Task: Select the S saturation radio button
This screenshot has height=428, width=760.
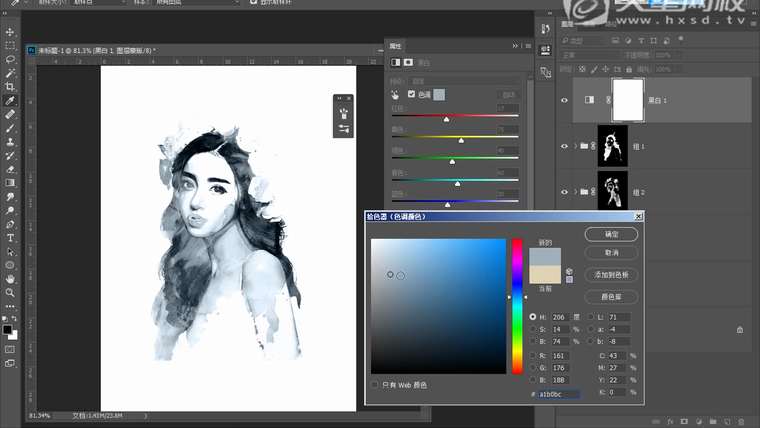Action: tap(532, 328)
